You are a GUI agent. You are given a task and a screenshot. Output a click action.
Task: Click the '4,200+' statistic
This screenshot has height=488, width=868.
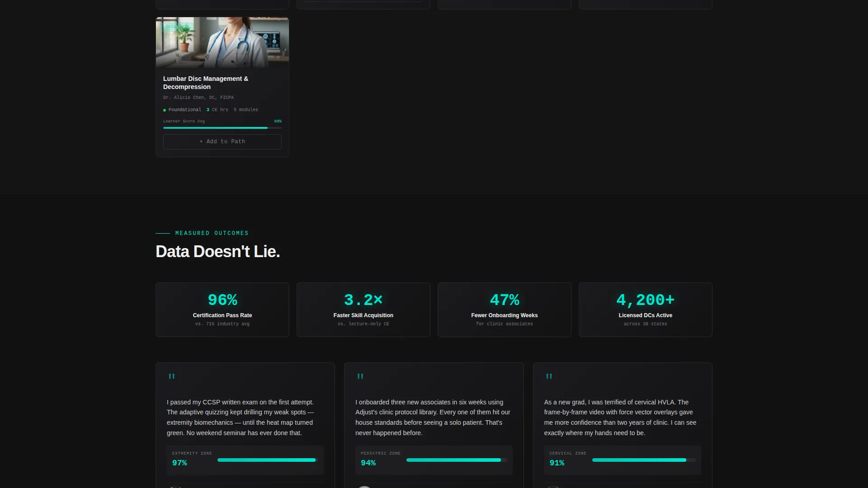tap(646, 300)
